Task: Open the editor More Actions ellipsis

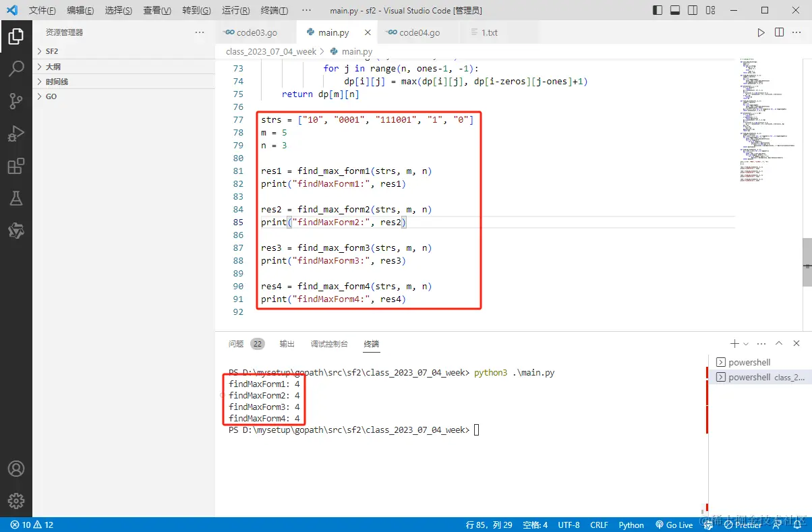Action: pos(797,32)
